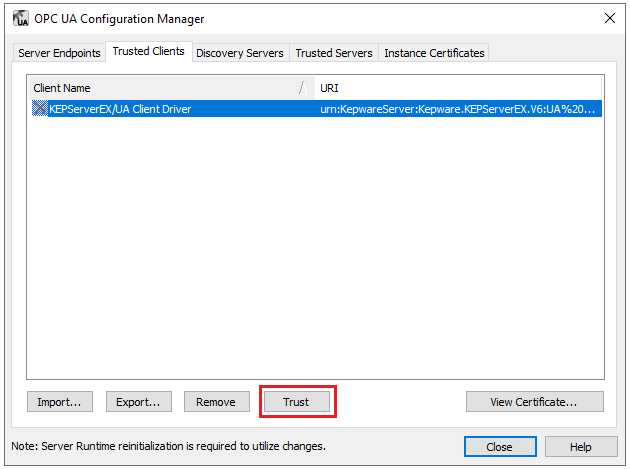630x469 pixels.
Task: Open View Certificate... dialog
Action: (x=534, y=401)
